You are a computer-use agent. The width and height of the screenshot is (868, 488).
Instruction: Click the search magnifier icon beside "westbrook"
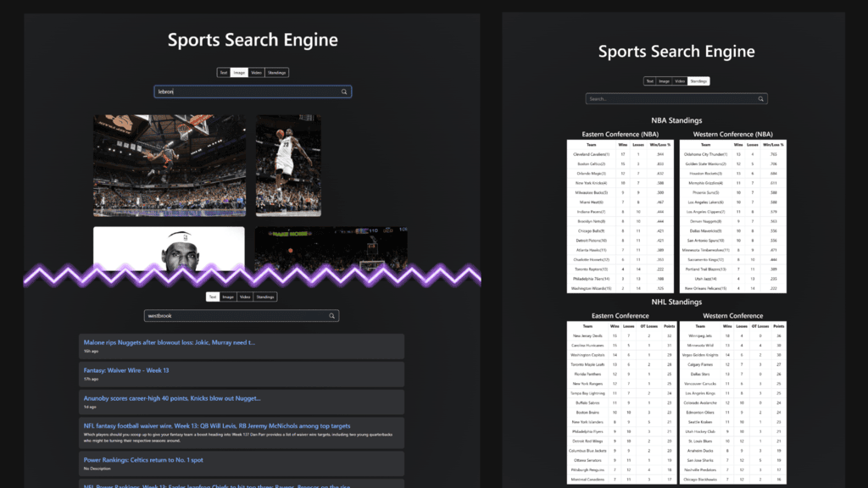332,316
